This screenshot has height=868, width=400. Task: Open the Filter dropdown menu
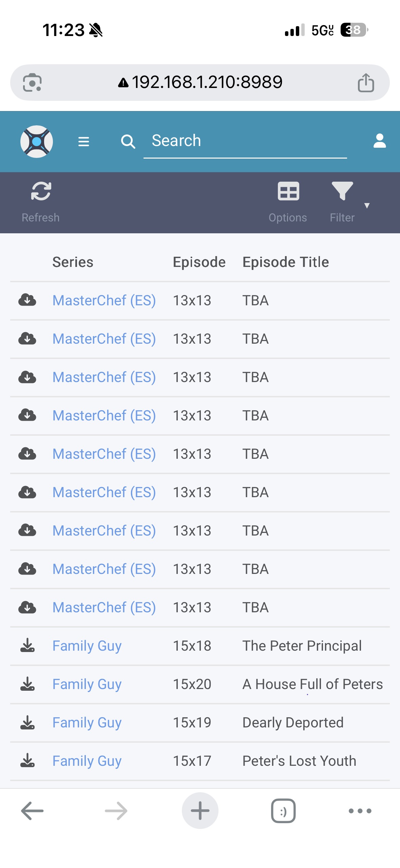pos(343,201)
